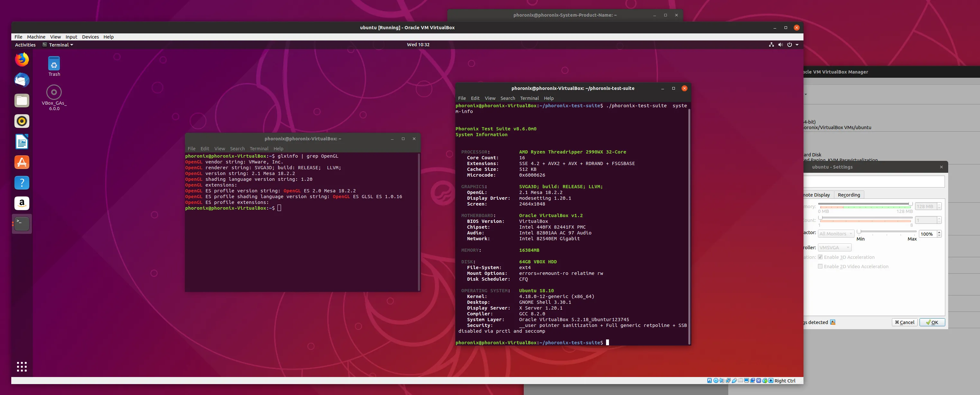Click the video memory slider handle
The height and width of the screenshot is (395, 980).
coord(910,204)
